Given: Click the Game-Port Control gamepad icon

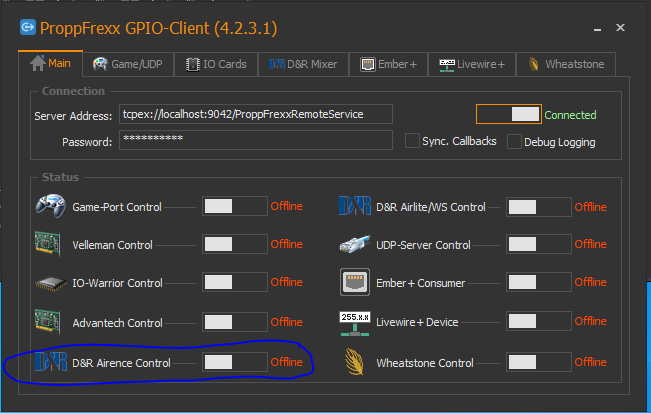Looking at the screenshot, I should click(x=51, y=207).
